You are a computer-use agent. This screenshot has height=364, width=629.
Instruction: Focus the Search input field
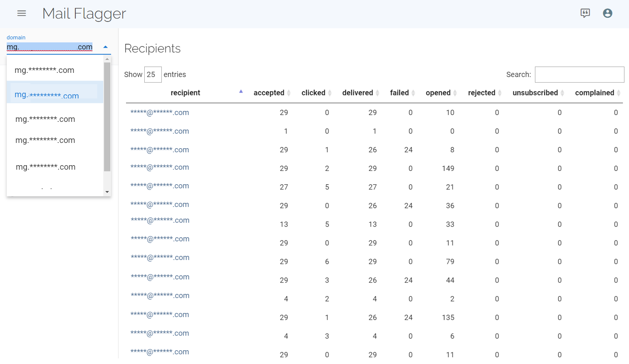(x=580, y=75)
